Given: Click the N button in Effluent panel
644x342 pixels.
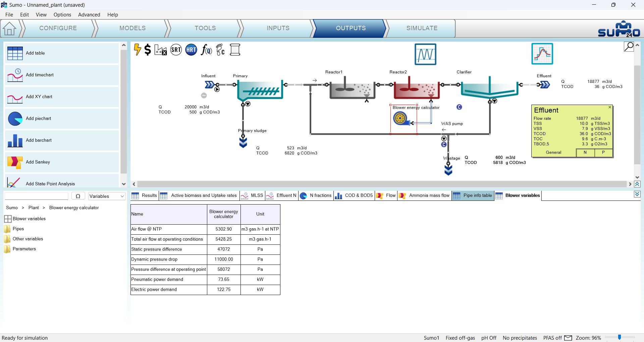Looking at the screenshot, I should pyautogui.click(x=585, y=153).
